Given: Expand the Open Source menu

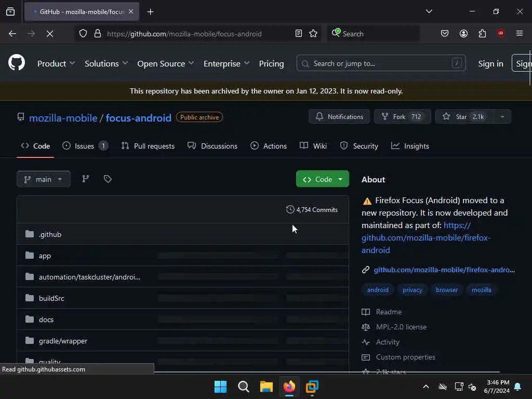Looking at the screenshot, I should tap(166, 63).
